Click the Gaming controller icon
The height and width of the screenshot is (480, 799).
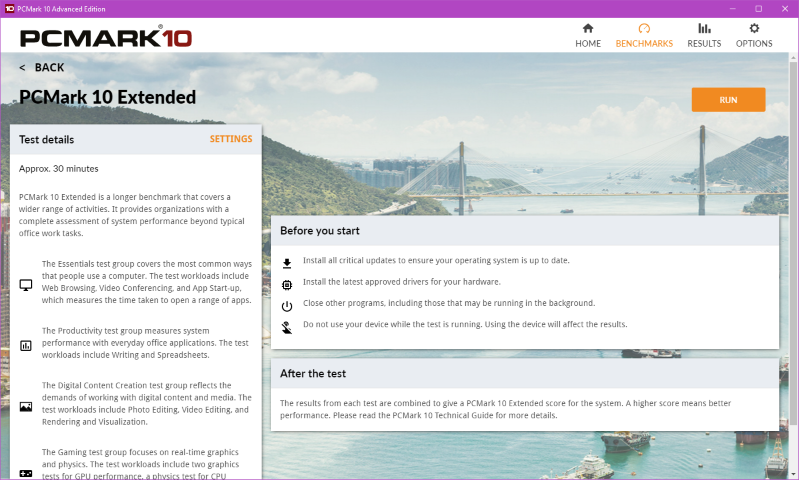pyautogui.click(x=25, y=473)
